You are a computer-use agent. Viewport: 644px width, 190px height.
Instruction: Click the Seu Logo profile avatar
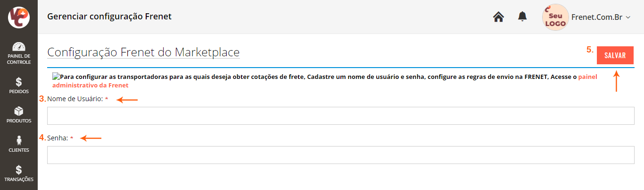[555, 17]
